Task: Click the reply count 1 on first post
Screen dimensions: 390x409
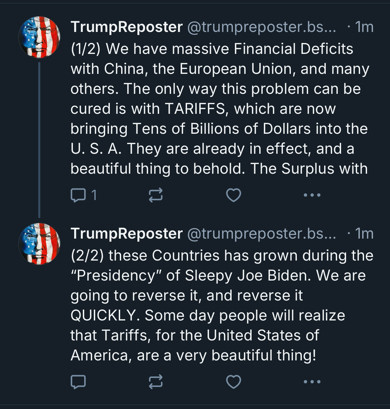Action: 94,195
